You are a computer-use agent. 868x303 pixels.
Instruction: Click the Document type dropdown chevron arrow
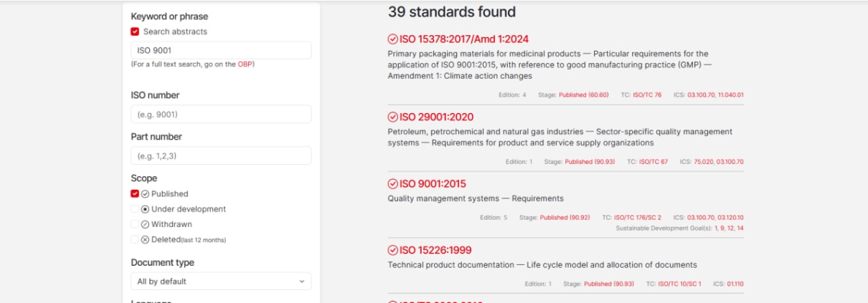pyautogui.click(x=301, y=282)
